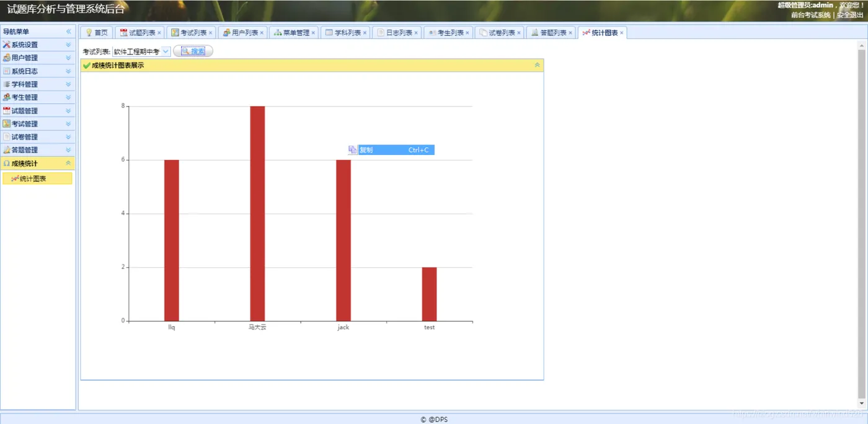
Task: Click the 学科管理 icon in sidebar
Action: click(x=6, y=84)
